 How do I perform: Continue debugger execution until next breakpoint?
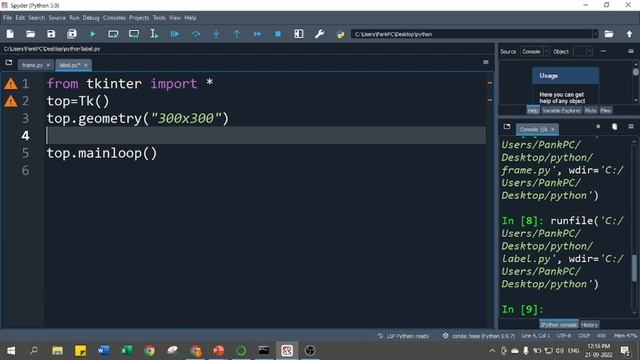tap(257, 34)
